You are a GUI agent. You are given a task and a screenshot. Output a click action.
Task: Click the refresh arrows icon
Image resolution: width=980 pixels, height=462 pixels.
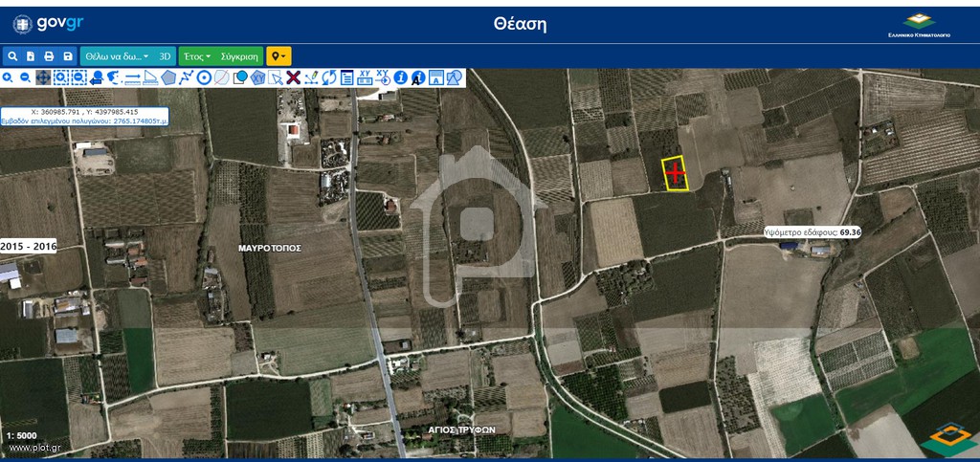pos(329,77)
